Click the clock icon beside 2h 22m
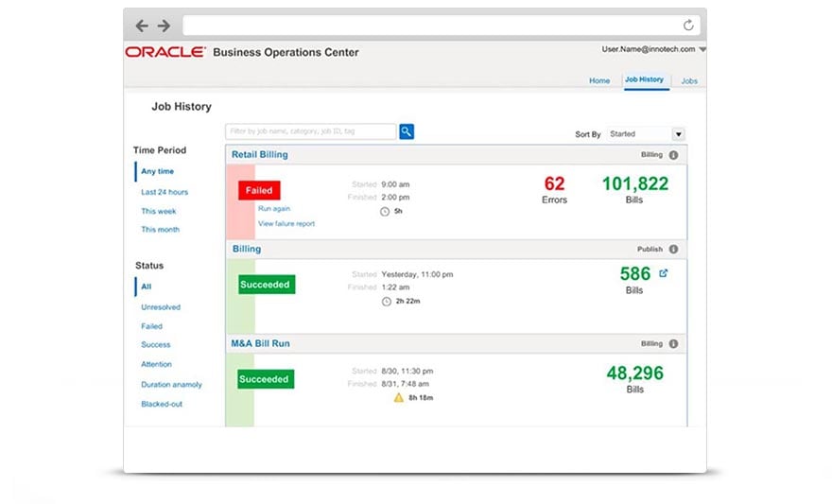Image resolution: width=832 pixels, height=504 pixels. point(387,302)
